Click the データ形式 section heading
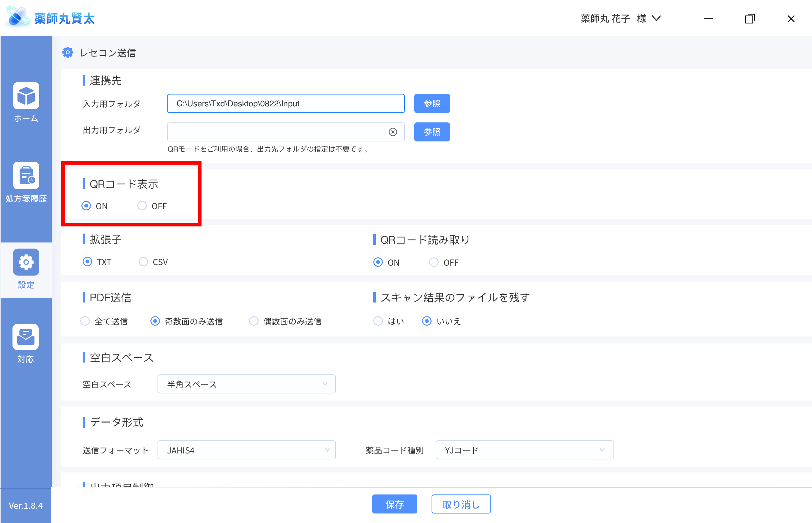 [117, 422]
